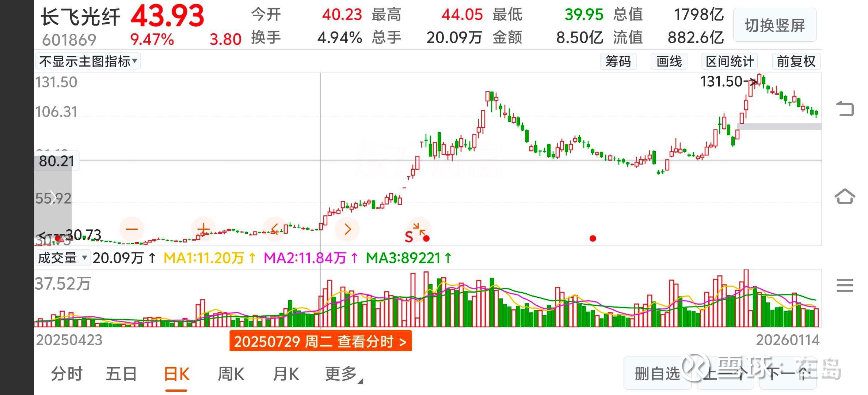Viewport: 868px width, 395px height.
Task: Open 20250729 查看分时 link
Action: (x=320, y=341)
